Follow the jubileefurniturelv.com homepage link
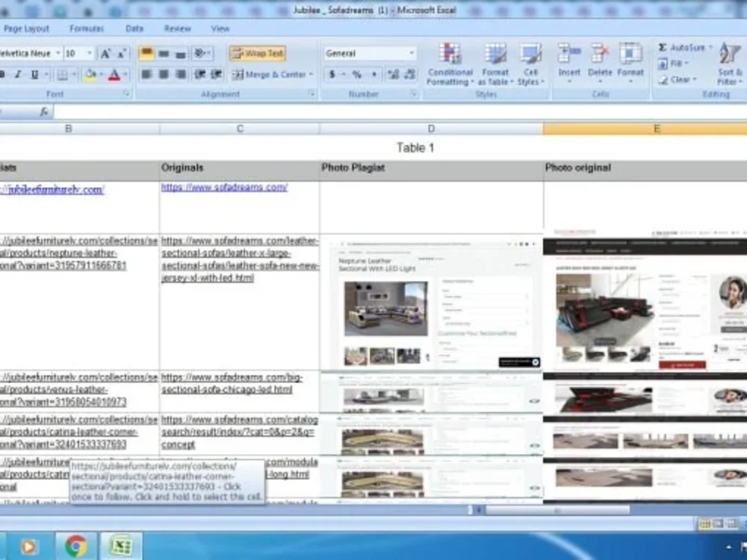The width and height of the screenshot is (747, 560). [52, 190]
